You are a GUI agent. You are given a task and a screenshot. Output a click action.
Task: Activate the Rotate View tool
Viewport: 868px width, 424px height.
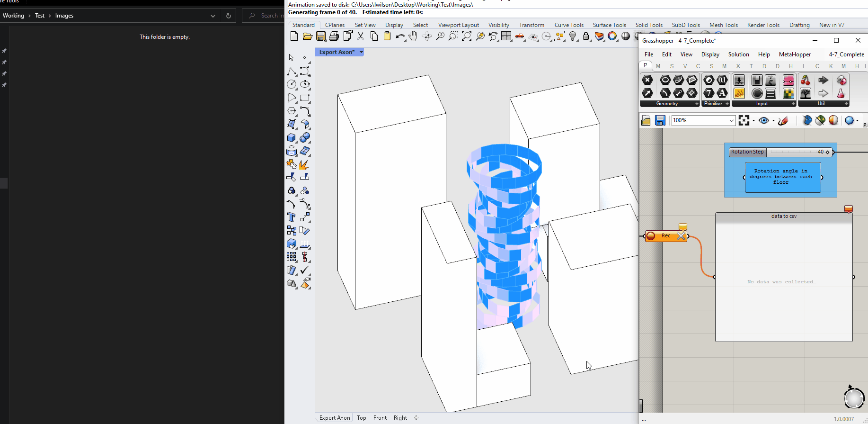tap(427, 36)
